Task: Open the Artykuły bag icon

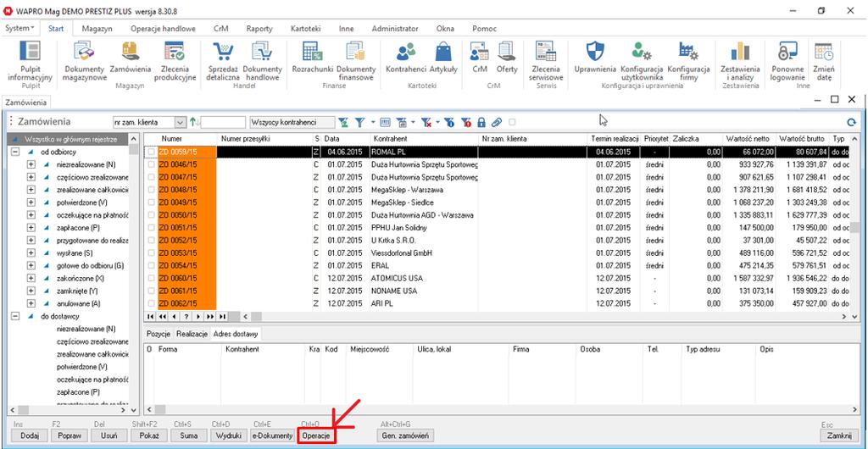Action: click(443, 57)
